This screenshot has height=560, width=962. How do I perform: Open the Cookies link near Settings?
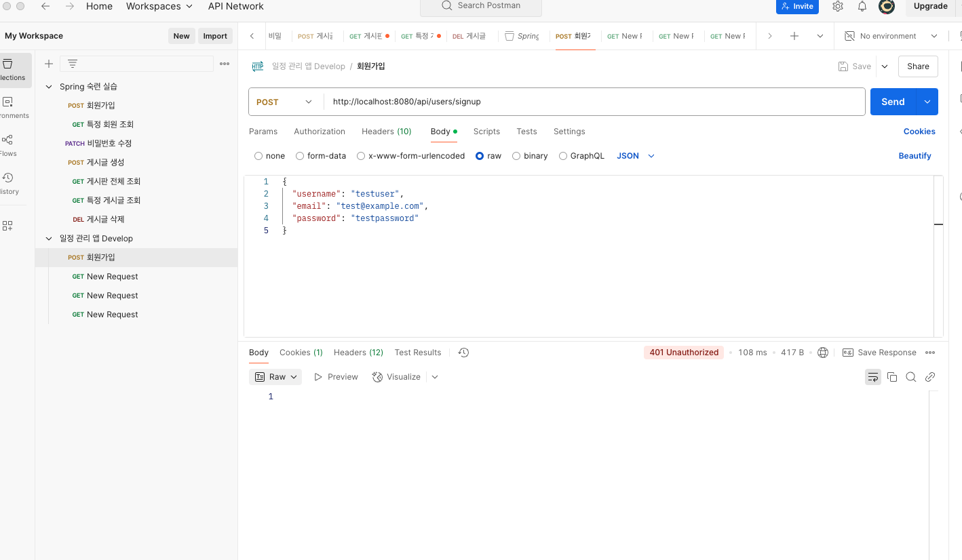pos(919,132)
